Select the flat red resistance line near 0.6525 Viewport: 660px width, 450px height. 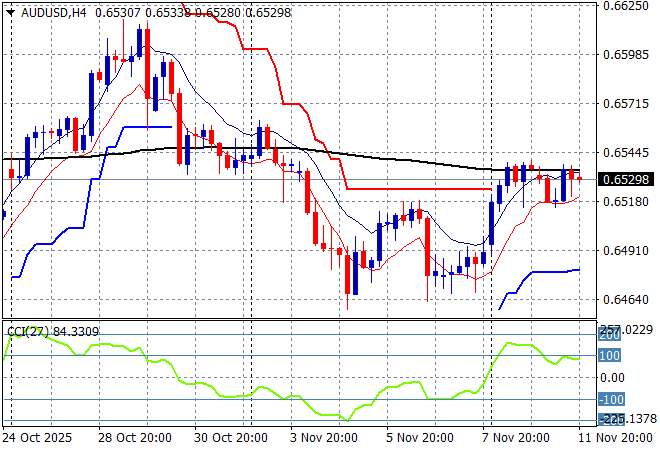[419, 189]
